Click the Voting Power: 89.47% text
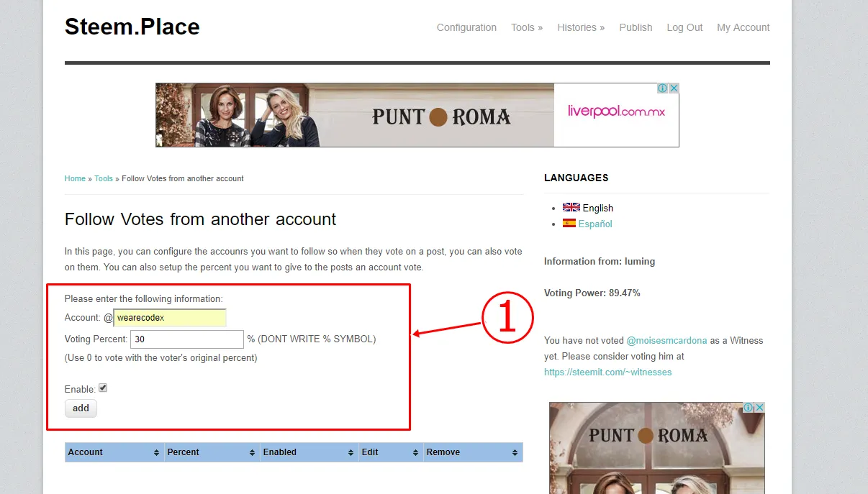 tap(592, 293)
